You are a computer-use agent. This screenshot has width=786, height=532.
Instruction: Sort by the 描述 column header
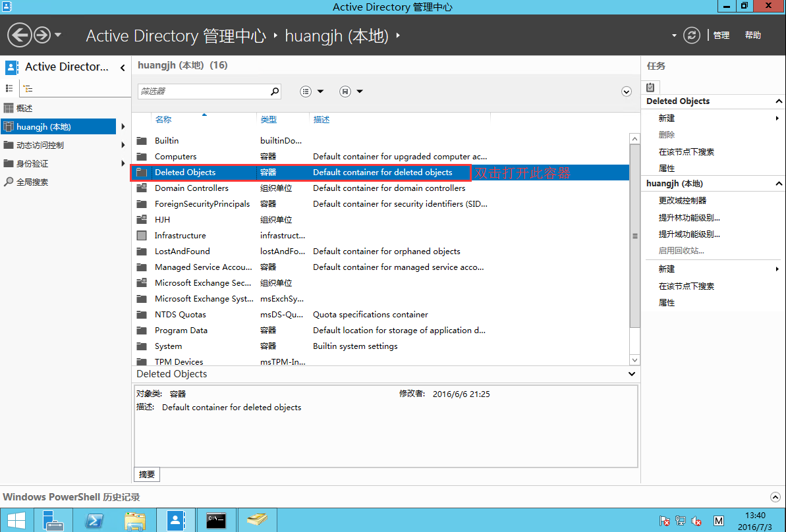coord(322,119)
